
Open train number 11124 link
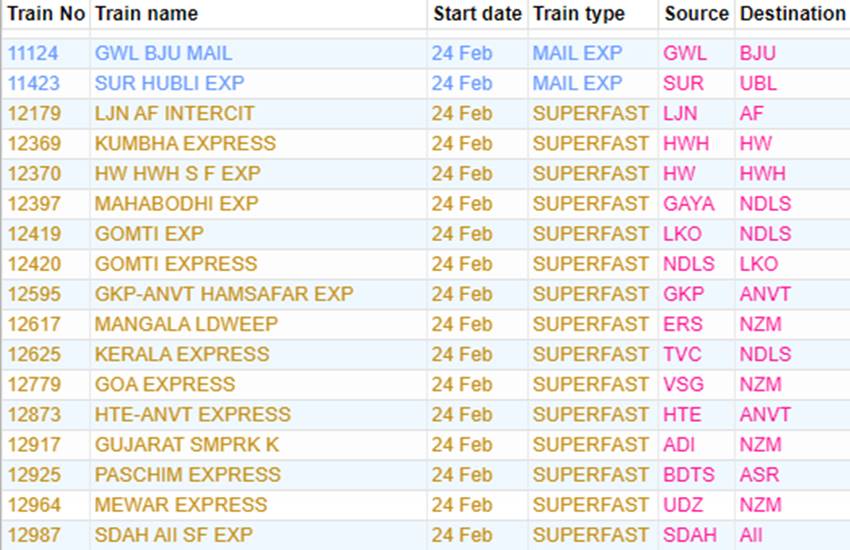pyautogui.click(x=34, y=54)
